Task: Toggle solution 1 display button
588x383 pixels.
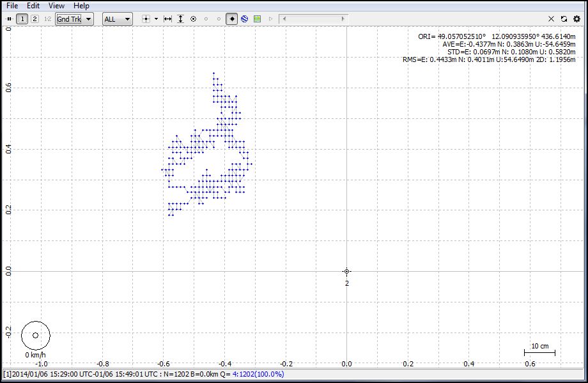Action: tap(23, 19)
